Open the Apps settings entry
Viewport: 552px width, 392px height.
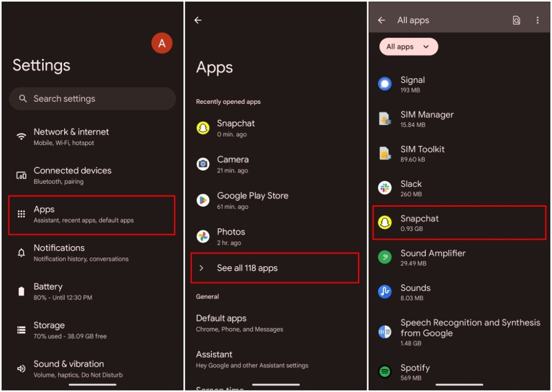click(x=92, y=215)
